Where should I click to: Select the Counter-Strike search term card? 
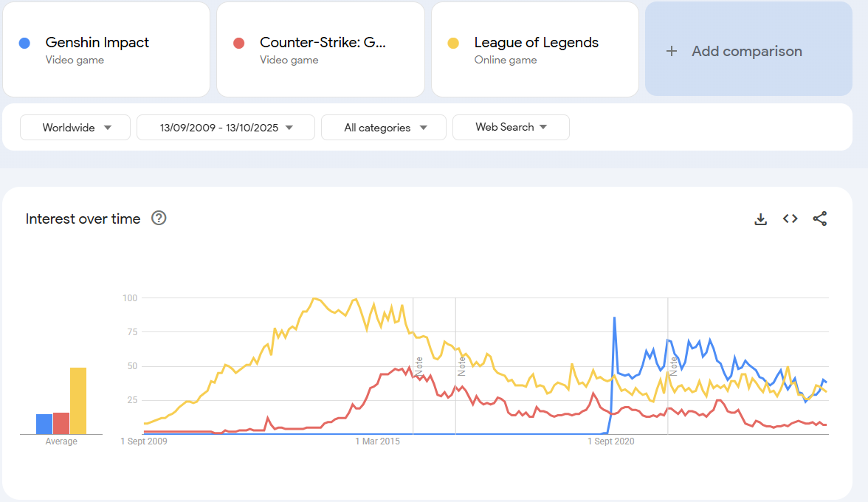coord(320,49)
